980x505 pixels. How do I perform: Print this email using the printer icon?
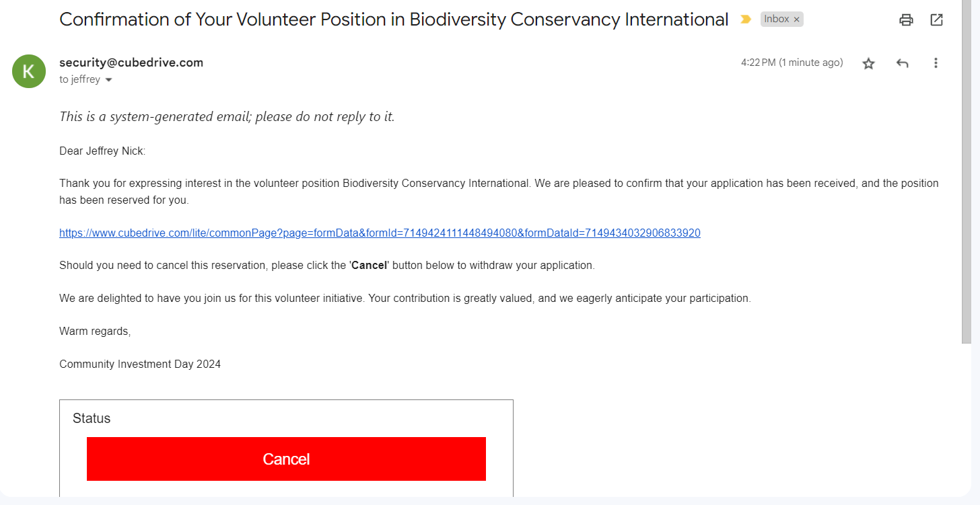click(906, 20)
